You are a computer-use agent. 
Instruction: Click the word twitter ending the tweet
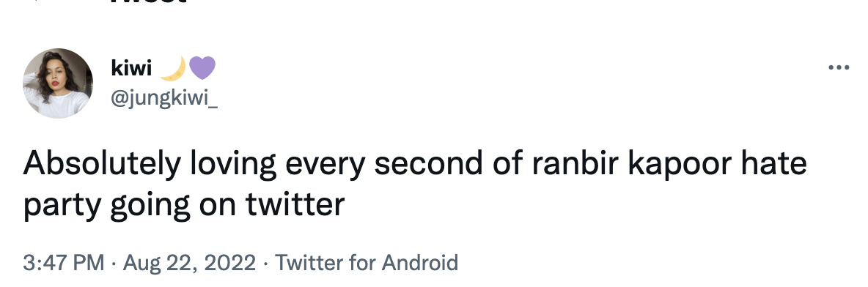(295, 204)
